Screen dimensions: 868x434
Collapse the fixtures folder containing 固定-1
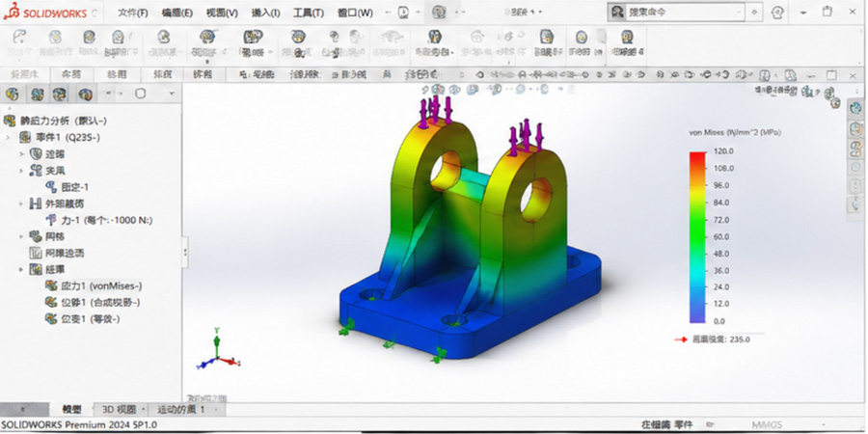[22, 171]
